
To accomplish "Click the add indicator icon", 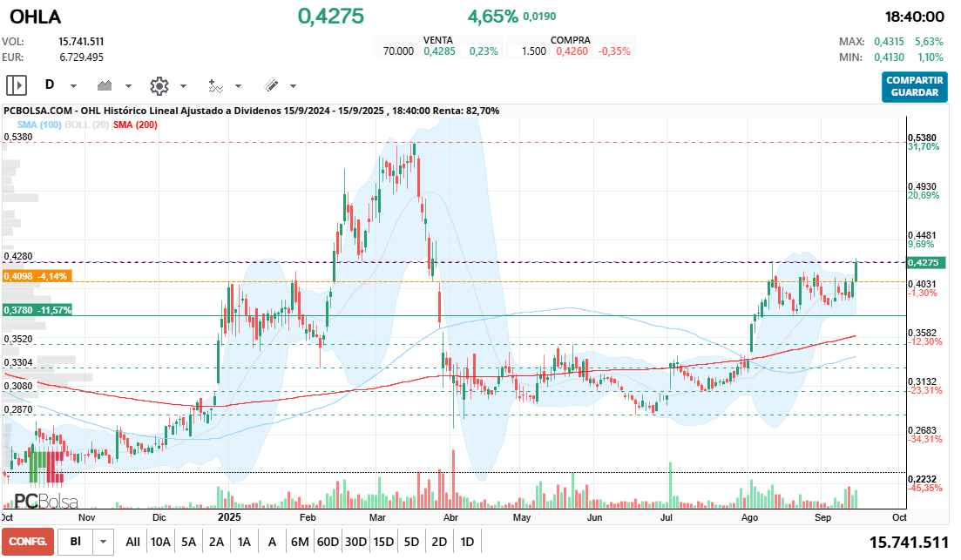I will coord(215,85).
